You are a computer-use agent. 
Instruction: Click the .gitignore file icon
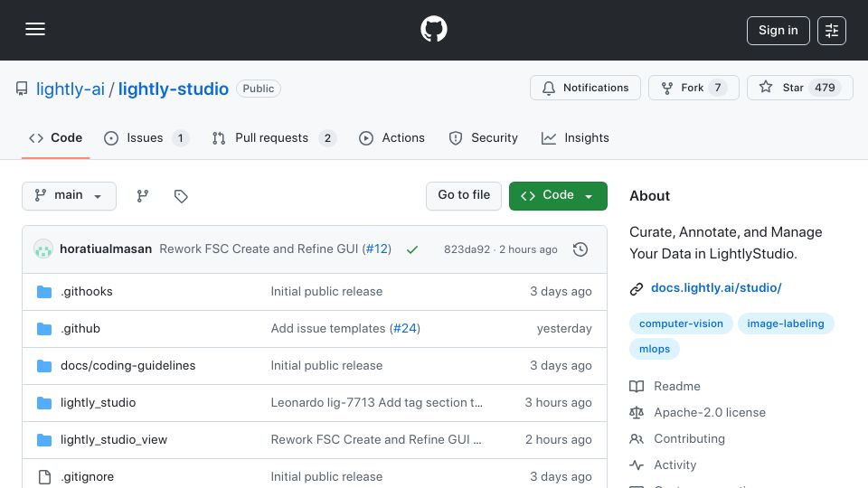[x=44, y=477]
